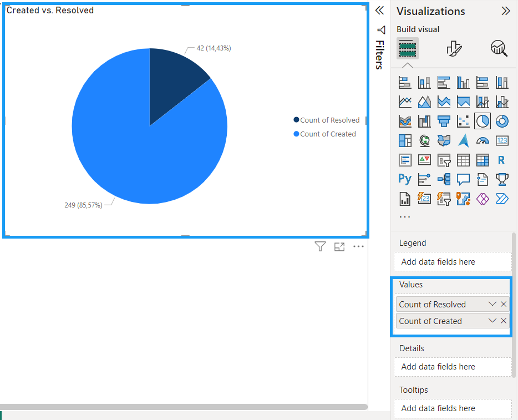Choose the Scatter chart icon
This screenshot has width=518, height=420.
tap(463, 121)
